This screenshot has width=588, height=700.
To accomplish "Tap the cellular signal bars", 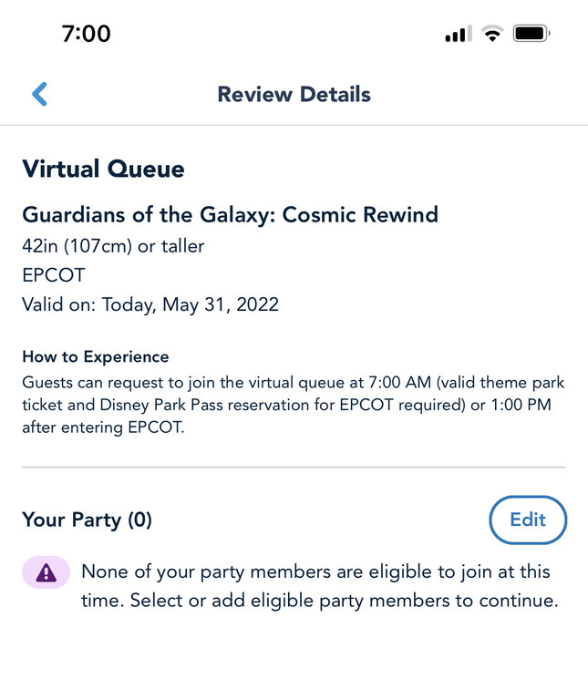I will click(x=458, y=36).
